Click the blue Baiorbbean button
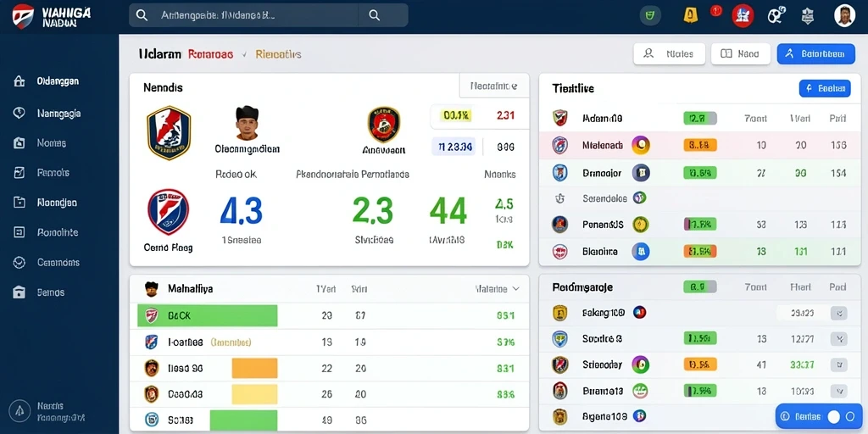This screenshot has width=868, height=434. pyautogui.click(x=816, y=53)
